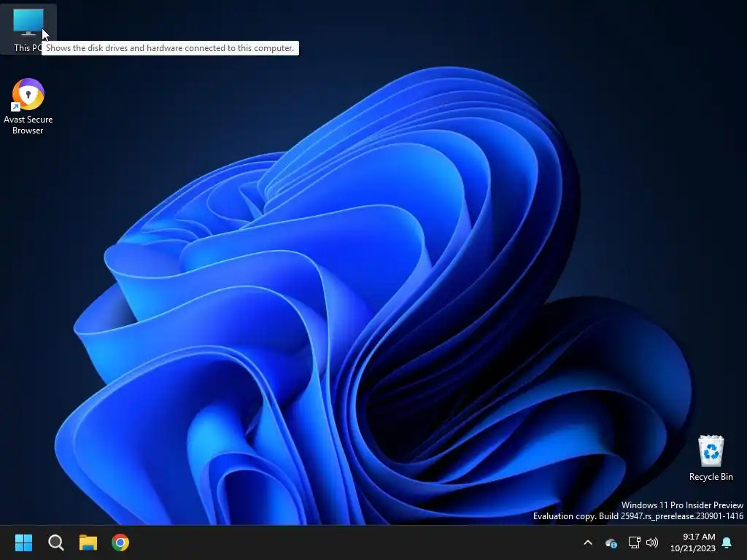Open the volume speaker tray icon
Viewport: 747px width, 560px height.
tap(652, 542)
